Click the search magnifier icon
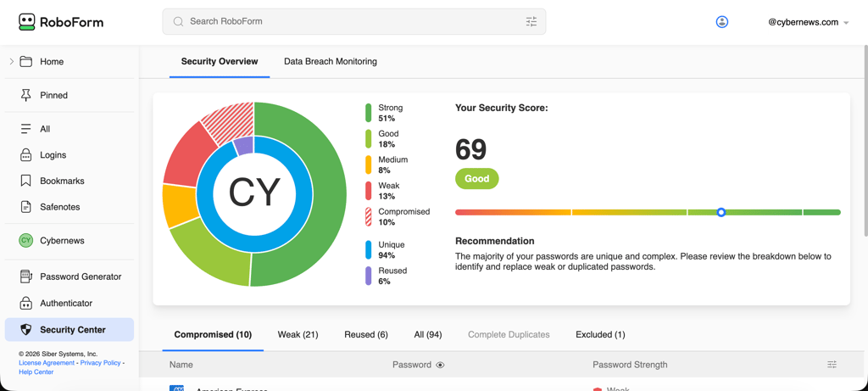 click(x=178, y=21)
